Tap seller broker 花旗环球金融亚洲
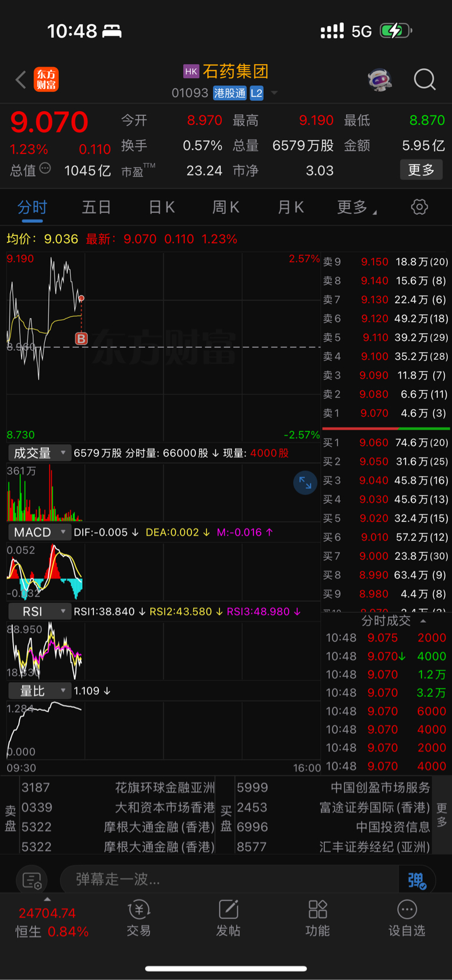 118,788
